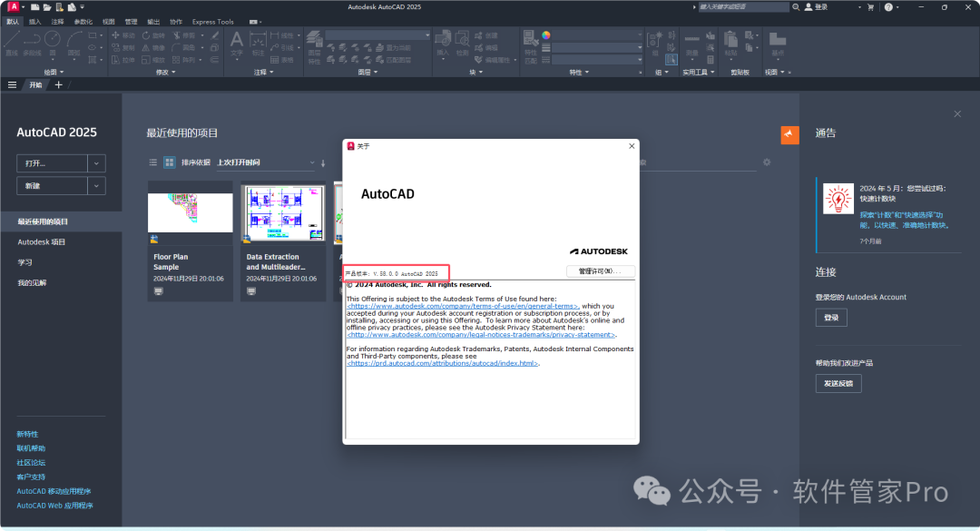Click the 登录 button in 连接 section
Image resolution: width=980 pixels, height=531 pixels.
pyautogui.click(x=830, y=317)
